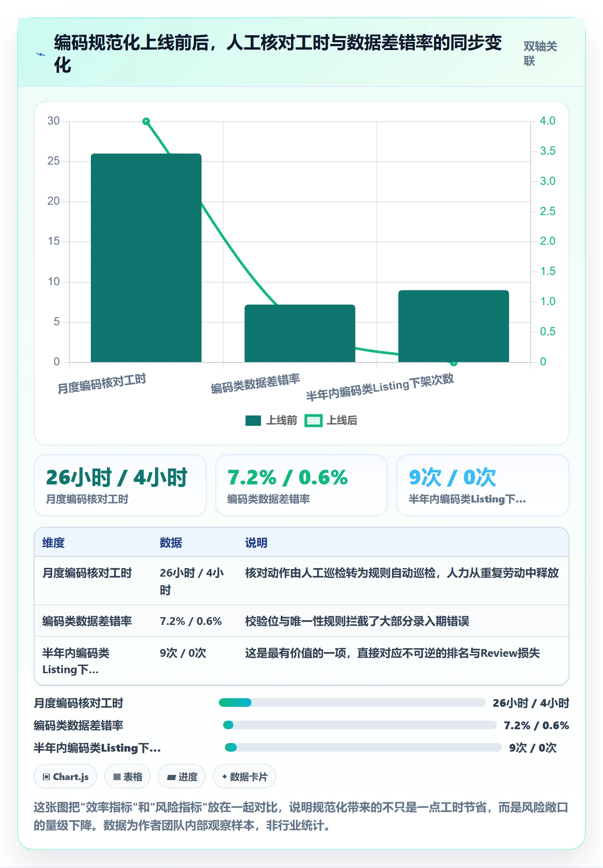Image resolution: width=603 pixels, height=868 pixels.
Task: Click progress value 26小时 / 4小时
Action: (531, 703)
